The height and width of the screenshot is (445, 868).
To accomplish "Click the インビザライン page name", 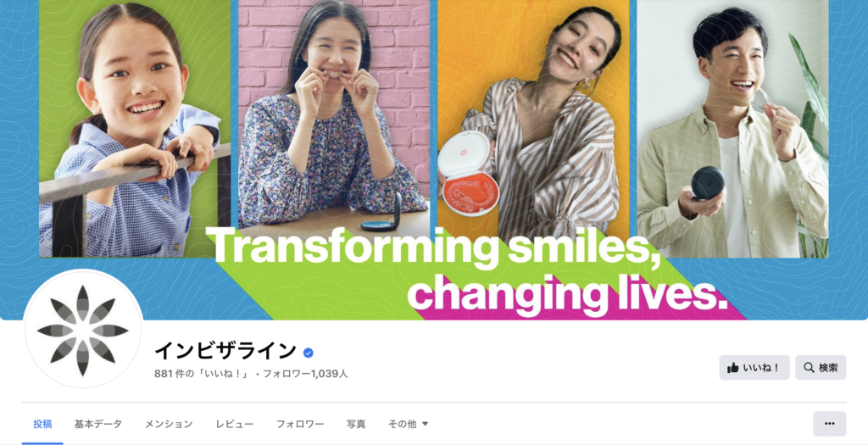I will pos(225,351).
